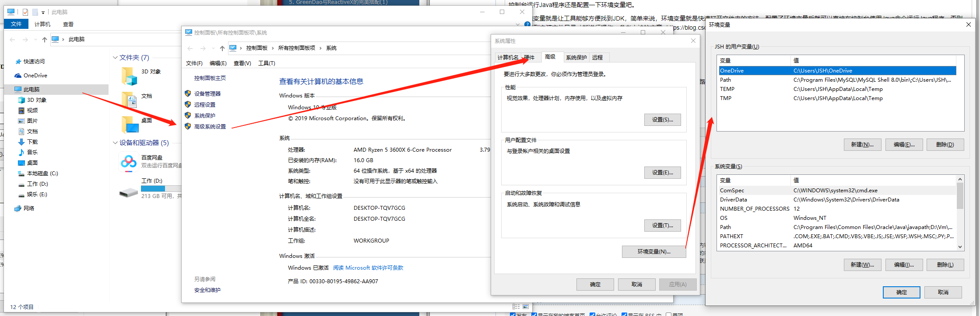Click the scroll down arrow in system variables list
Viewport: 980px width, 316px height.
point(960,247)
